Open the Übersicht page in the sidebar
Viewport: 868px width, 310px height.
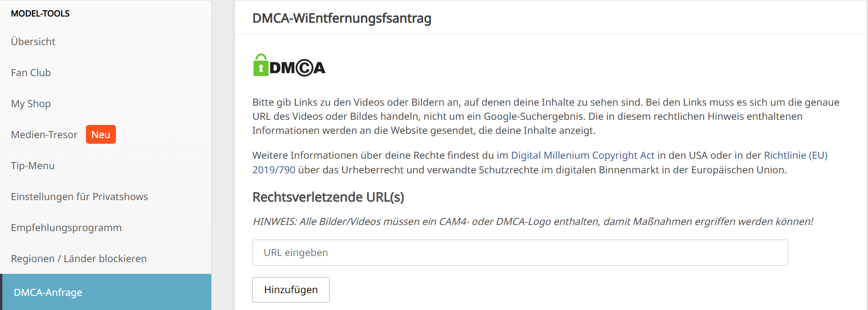pyautogui.click(x=33, y=42)
